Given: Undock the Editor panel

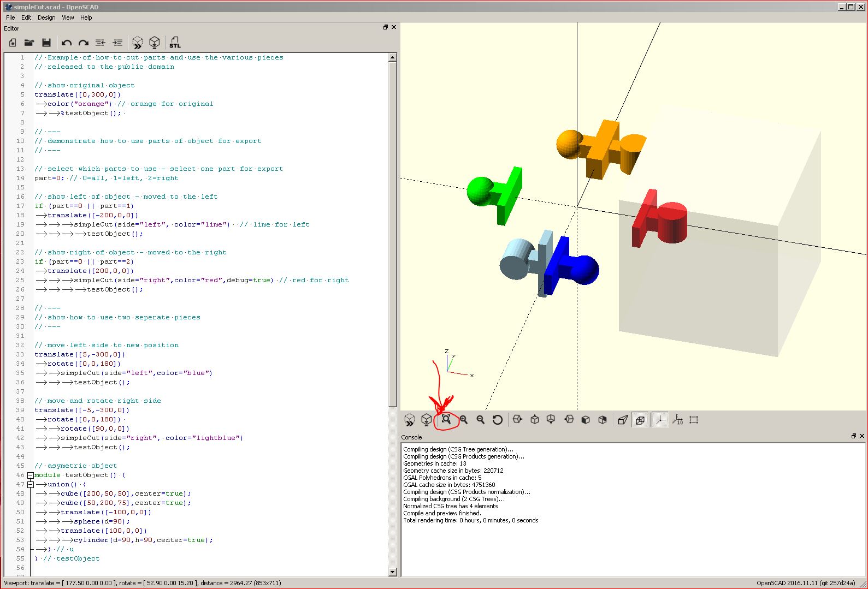Looking at the screenshot, I should tap(385, 27).
